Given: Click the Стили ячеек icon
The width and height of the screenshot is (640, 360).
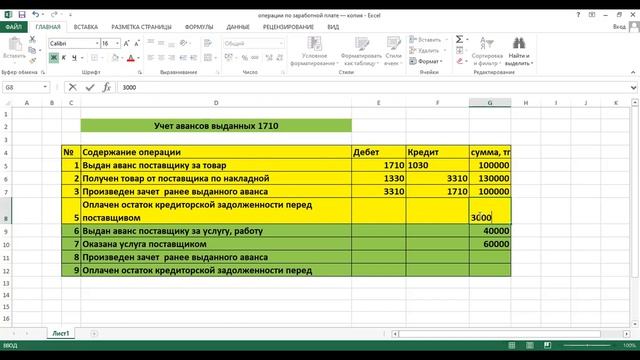Looking at the screenshot, I should coord(393,44).
